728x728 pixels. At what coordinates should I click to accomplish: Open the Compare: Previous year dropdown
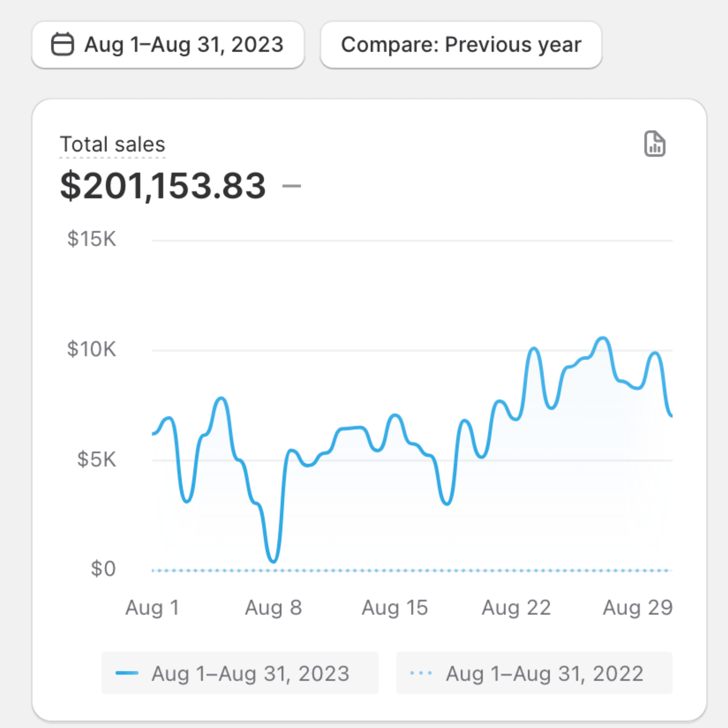coord(461,45)
